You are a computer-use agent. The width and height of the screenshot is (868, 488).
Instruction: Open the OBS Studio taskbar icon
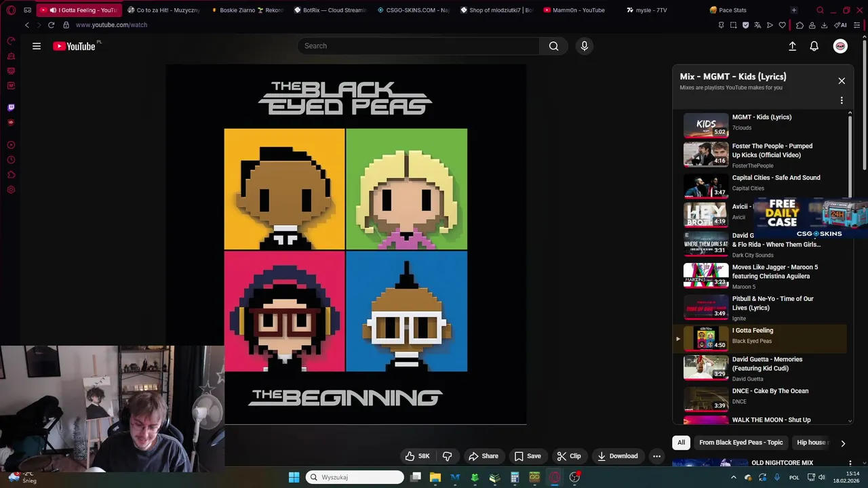574,477
